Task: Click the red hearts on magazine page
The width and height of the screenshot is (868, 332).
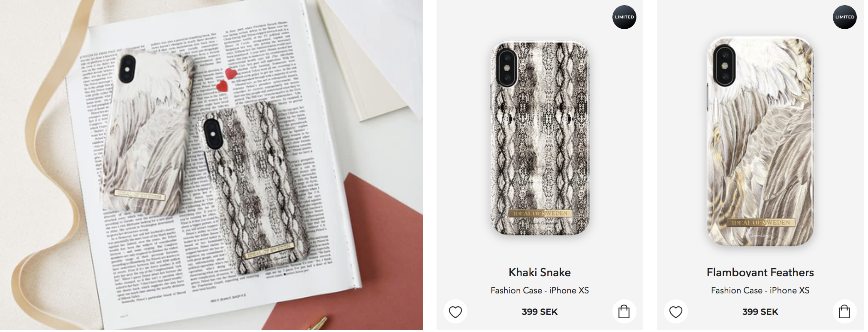Action: point(226,80)
